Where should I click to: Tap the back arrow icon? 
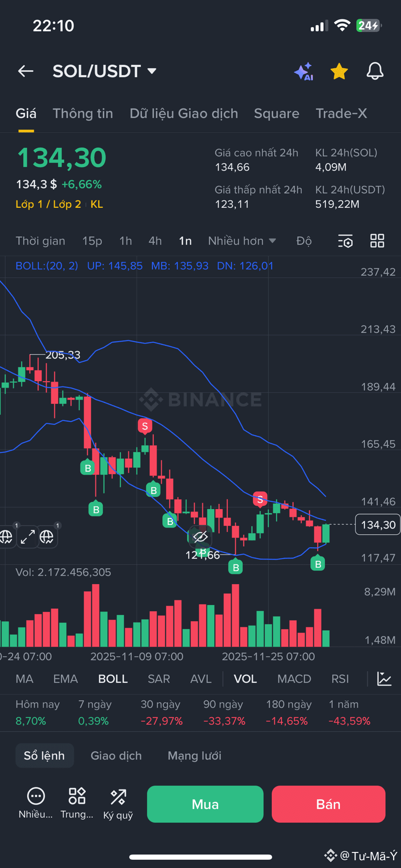tap(26, 71)
